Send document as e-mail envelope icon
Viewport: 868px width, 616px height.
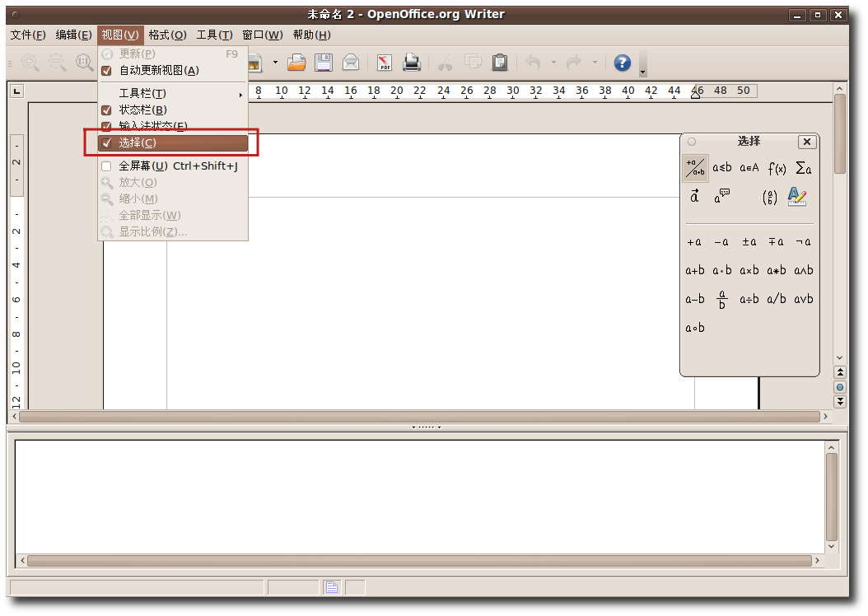pos(350,63)
